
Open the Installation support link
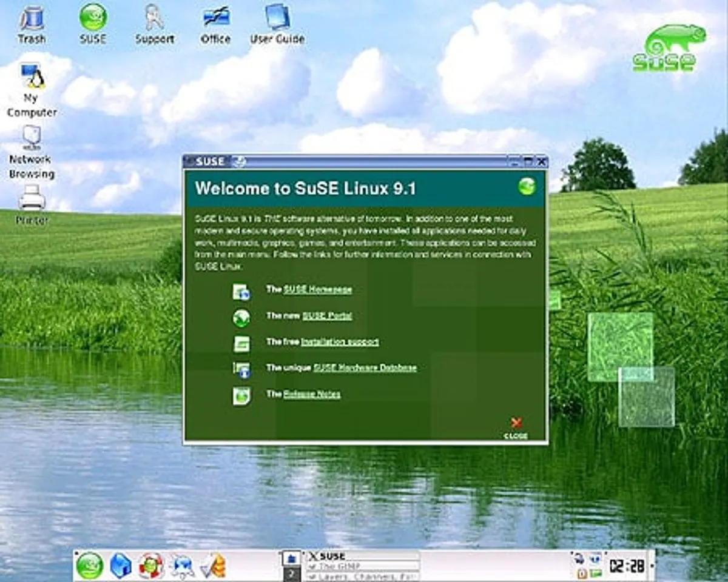tap(340, 342)
